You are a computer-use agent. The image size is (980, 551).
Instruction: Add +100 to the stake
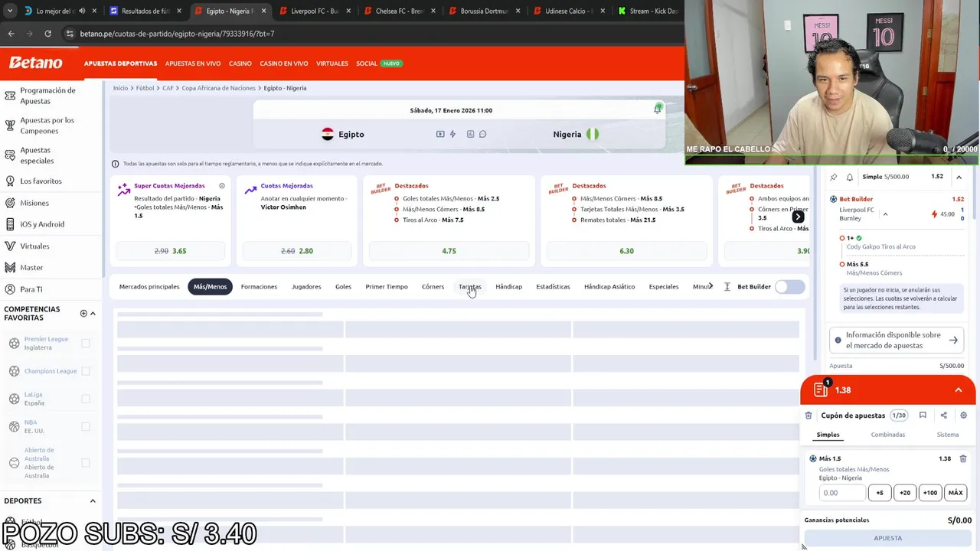(x=930, y=493)
